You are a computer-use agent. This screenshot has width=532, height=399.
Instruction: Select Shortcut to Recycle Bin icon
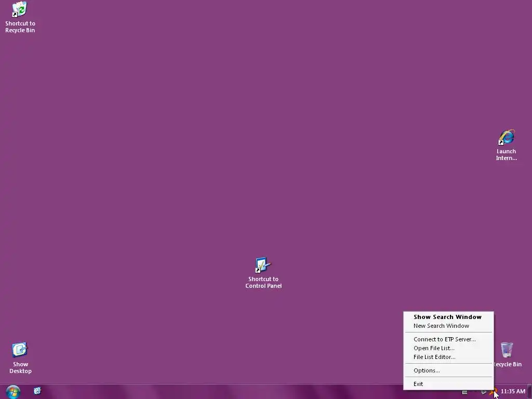tap(20, 17)
